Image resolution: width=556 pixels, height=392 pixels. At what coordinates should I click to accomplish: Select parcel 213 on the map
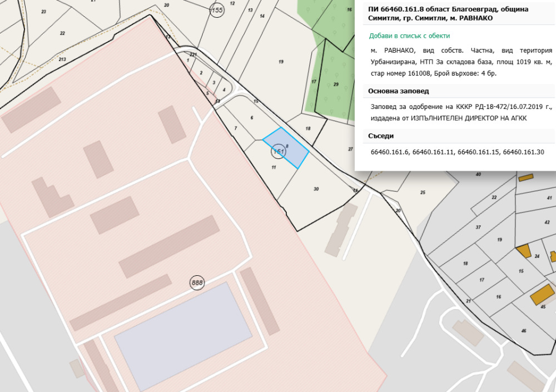click(x=61, y=59)
